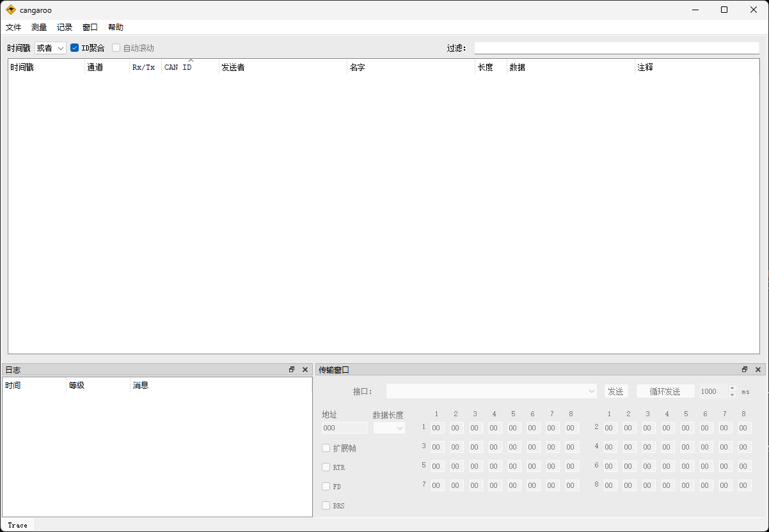Viewport: 769px width, 532px height.
Task: Enable the 扩展帧 extended frame option
Action: point(326,448)
